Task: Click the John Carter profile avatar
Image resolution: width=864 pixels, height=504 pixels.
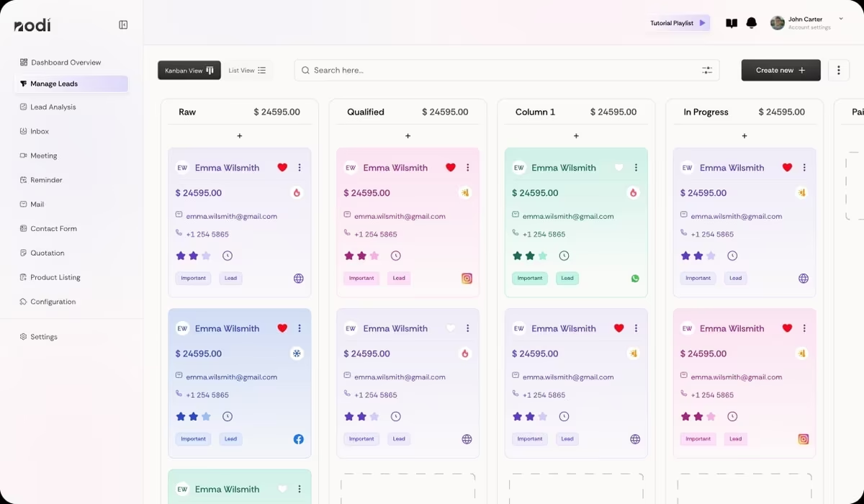Action: [777, 23]
